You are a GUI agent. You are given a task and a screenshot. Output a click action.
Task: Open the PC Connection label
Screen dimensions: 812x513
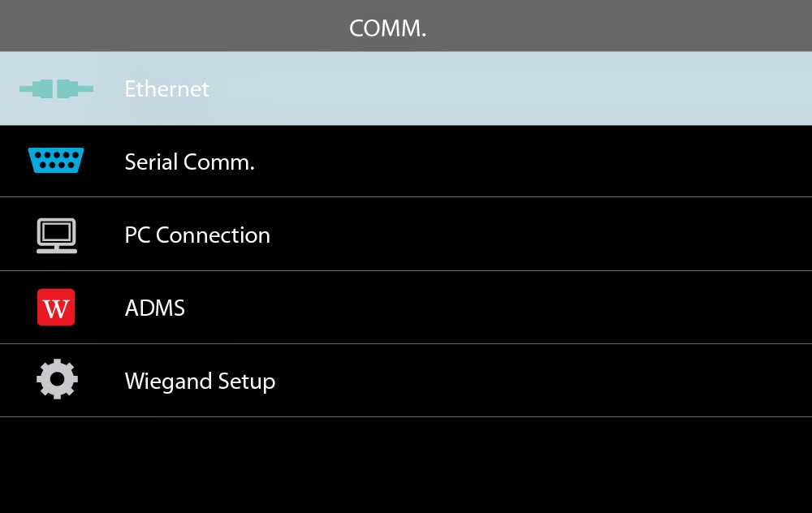[197, 235]
